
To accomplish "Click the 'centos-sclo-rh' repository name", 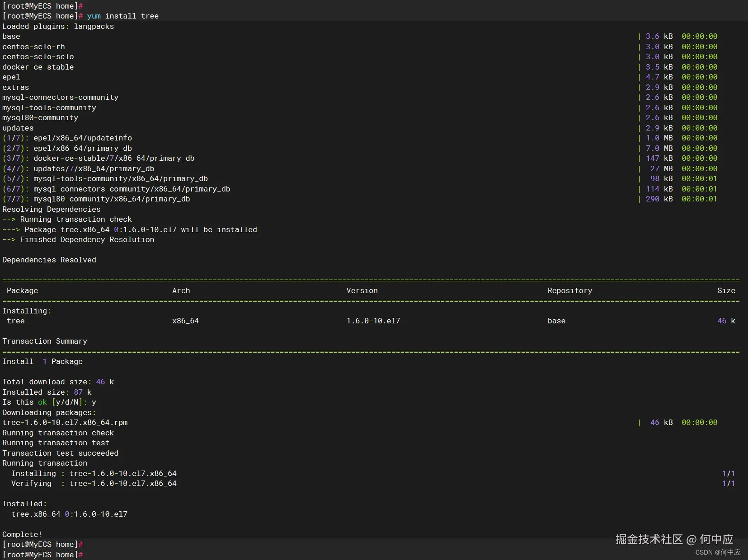I will (33, 47).
